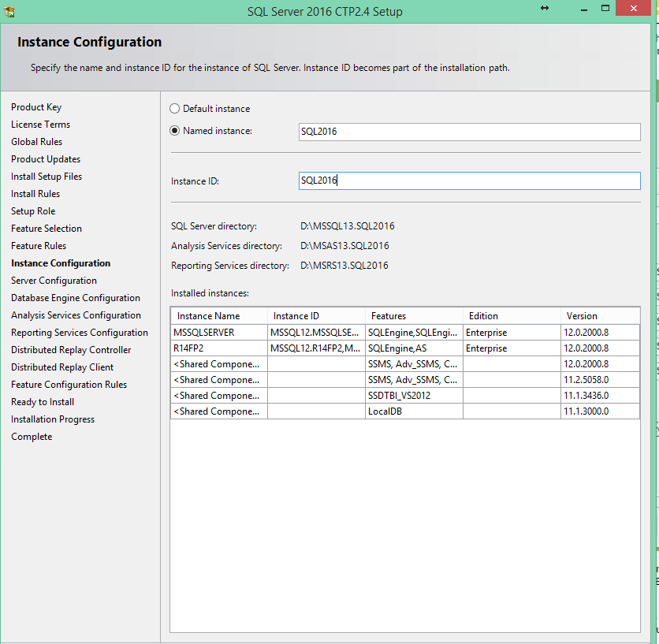
Task: Click the SQLEngine,AS features cell
Action: coord(414,348)
